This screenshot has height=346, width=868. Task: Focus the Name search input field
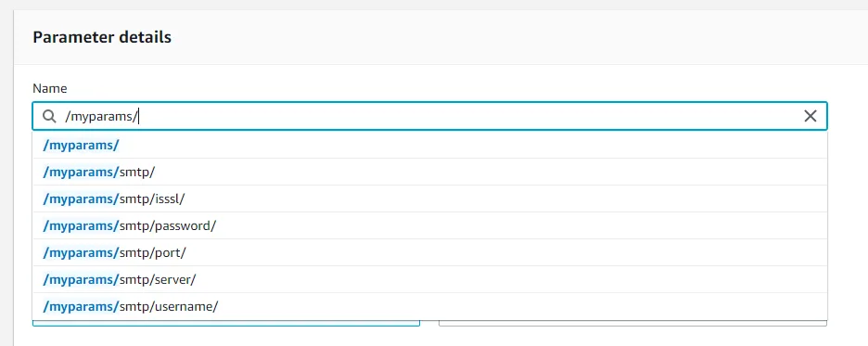pyautogui.click(x=429, y=116)
